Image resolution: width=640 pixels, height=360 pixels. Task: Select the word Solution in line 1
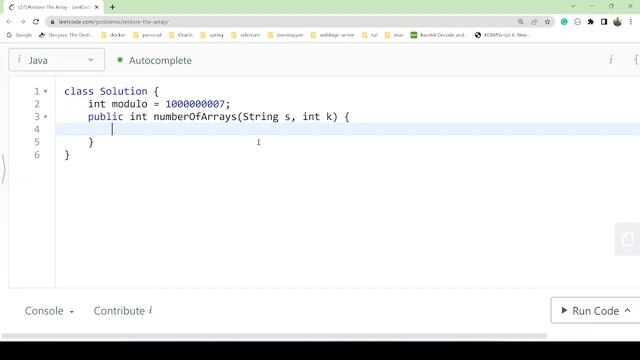[124, 91]
